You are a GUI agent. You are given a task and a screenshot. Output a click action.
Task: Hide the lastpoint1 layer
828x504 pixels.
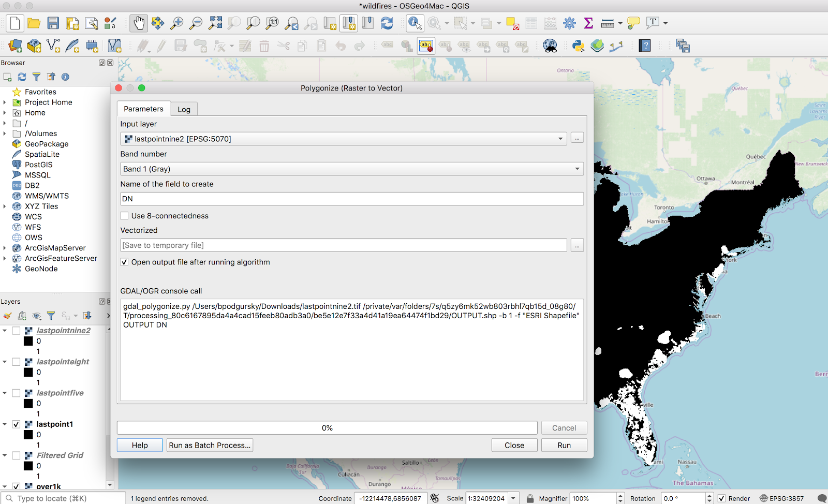point(16,424)
